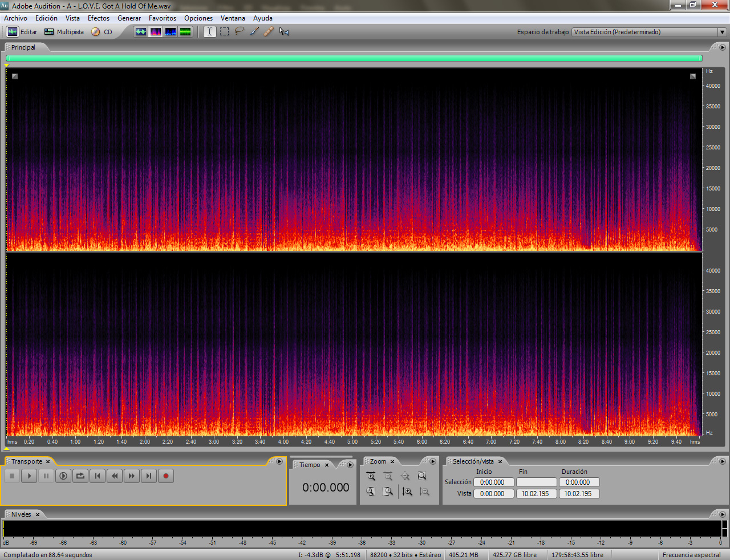
Task: Choose the Marquee selection tool
Action: (x=225, y=32)
